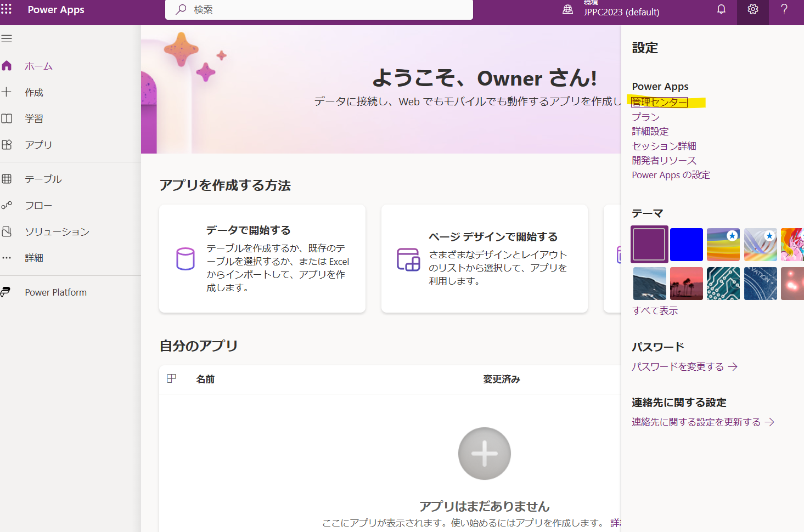Expand 詳細 in the navigation menu
The width and height of the screenshot is (804, 532).
click(x=34, y=258)
